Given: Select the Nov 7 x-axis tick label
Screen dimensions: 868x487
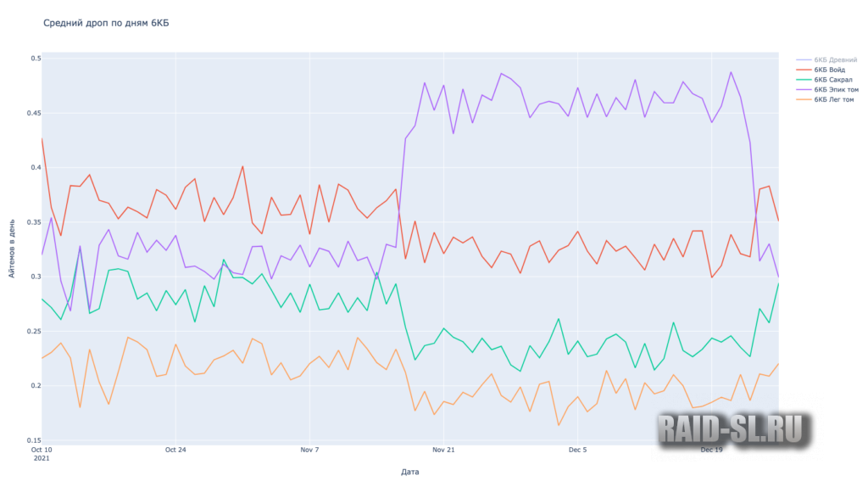Looking at the screenshot, I should [309, 450].
